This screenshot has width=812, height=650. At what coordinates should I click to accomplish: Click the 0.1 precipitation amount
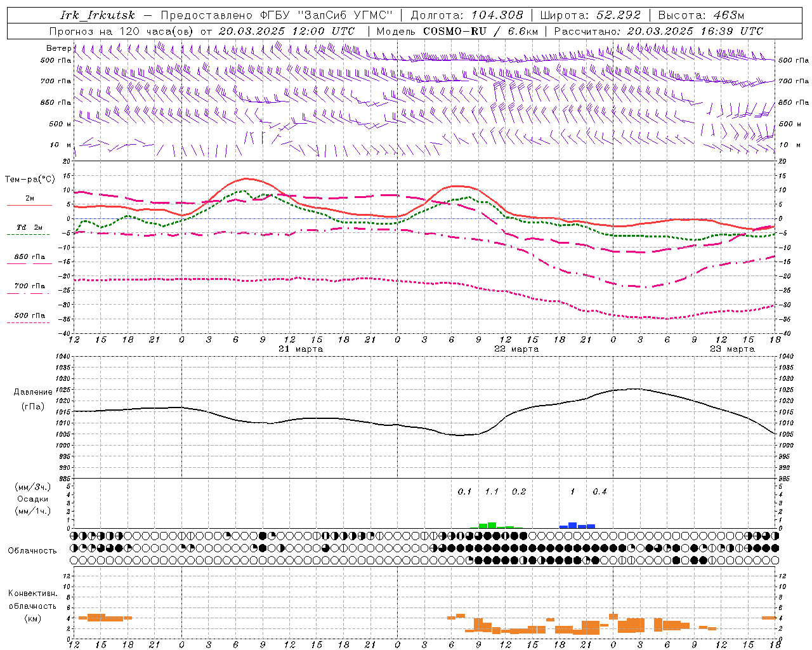[x=464, y=491]
